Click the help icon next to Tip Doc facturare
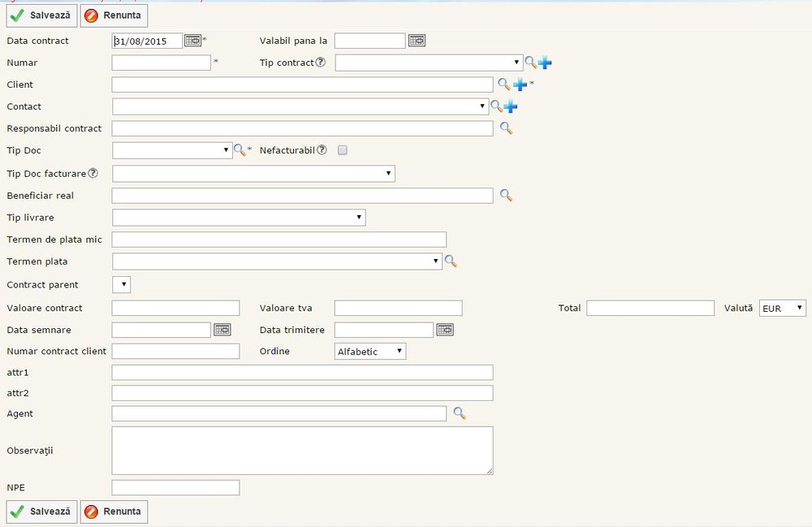This screenshot has width=812, height=527. tap(93, 173)
